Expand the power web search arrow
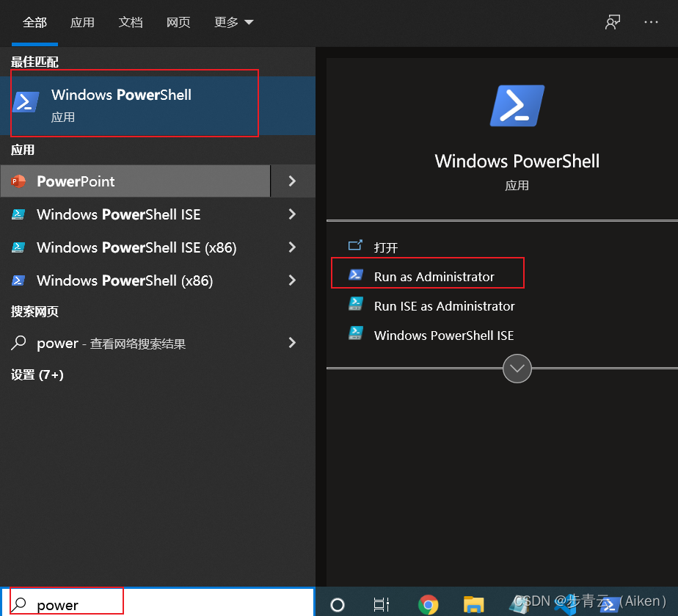Image resolution: width=678 pixels, height=616 pixels. click(x=293, y=343)
